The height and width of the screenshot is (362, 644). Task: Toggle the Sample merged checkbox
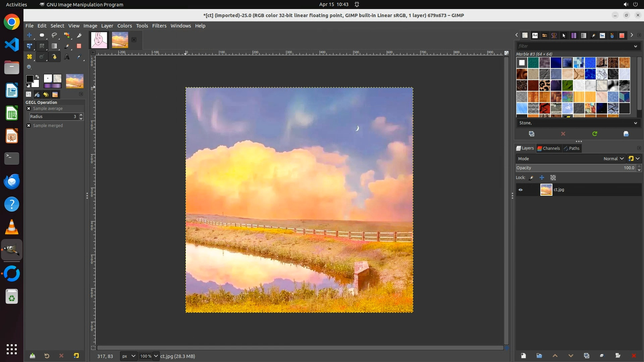click(x=29, y=126)
